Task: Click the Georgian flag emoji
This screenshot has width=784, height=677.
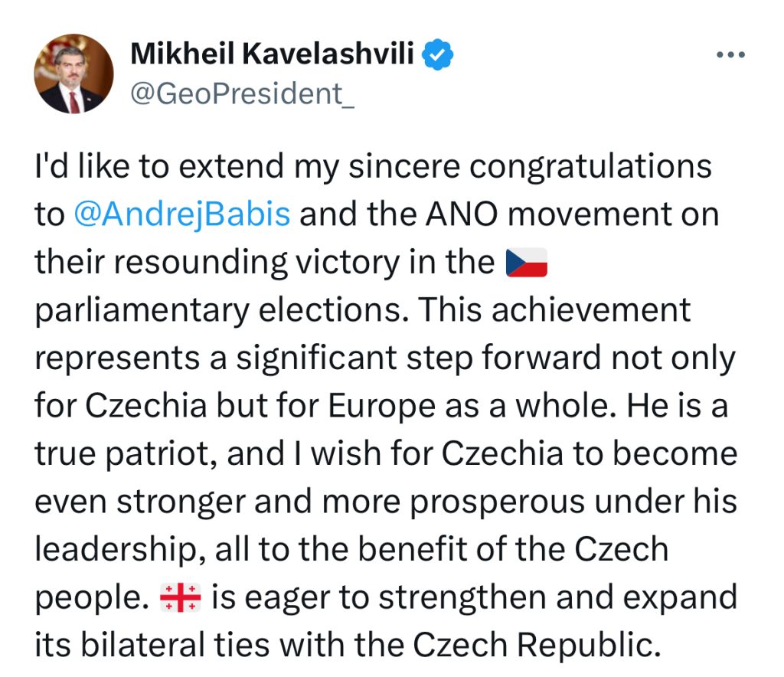Action: (x=181, y=597)
